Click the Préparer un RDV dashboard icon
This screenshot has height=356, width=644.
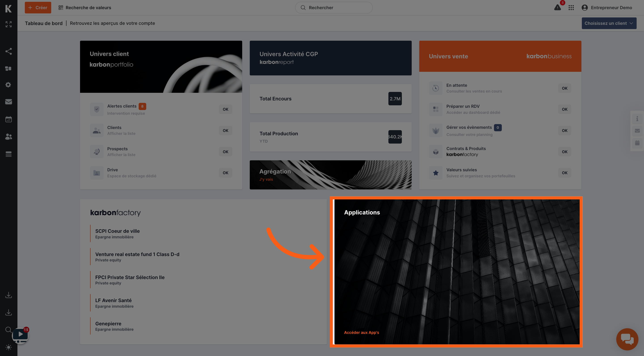pyautogui.click(x=436, y=109)
